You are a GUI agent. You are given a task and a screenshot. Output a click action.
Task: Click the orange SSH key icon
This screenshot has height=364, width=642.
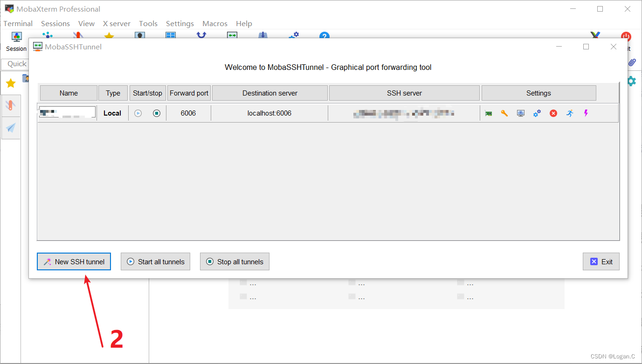click(504, 113)
